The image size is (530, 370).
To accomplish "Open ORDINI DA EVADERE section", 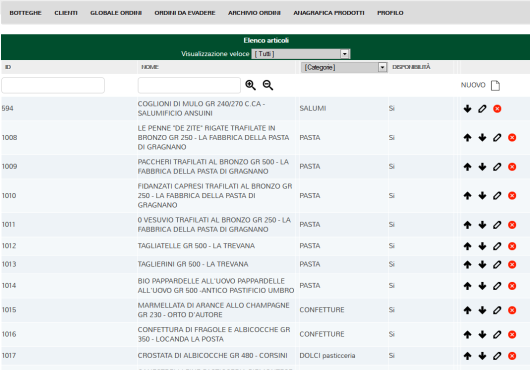I will click(x=185, y=13).
